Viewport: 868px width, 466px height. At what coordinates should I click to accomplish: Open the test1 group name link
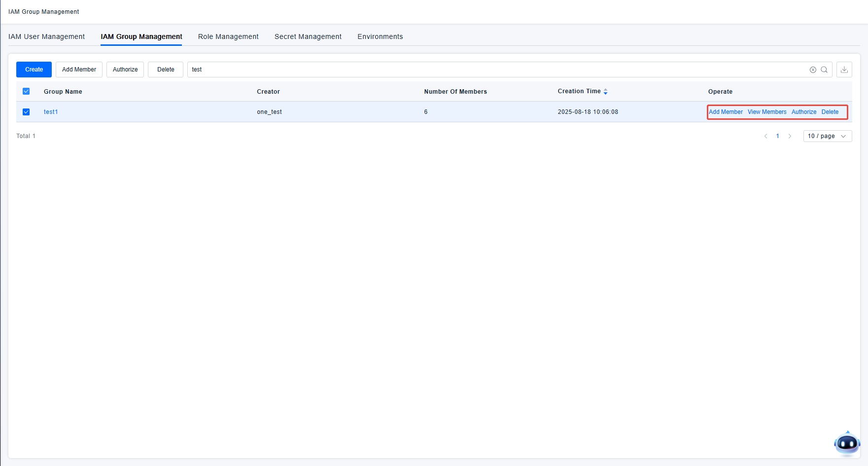pyautogui.click(x=51, y=112)
